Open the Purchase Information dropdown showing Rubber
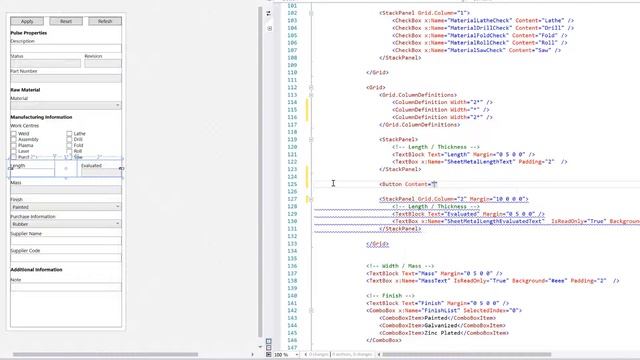640x360 pixels. (66, 224)
